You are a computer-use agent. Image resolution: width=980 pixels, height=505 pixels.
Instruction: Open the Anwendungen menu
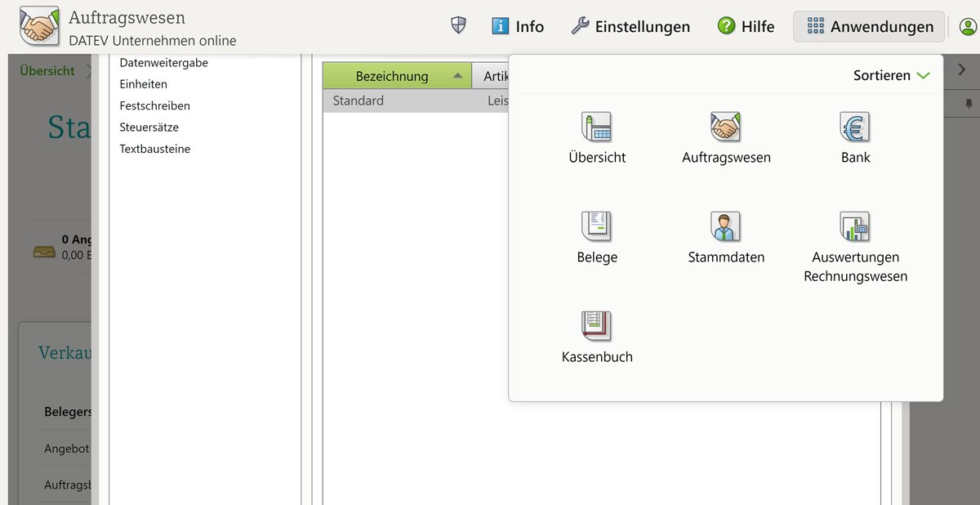pyautogui.click(x=868, y=26)
